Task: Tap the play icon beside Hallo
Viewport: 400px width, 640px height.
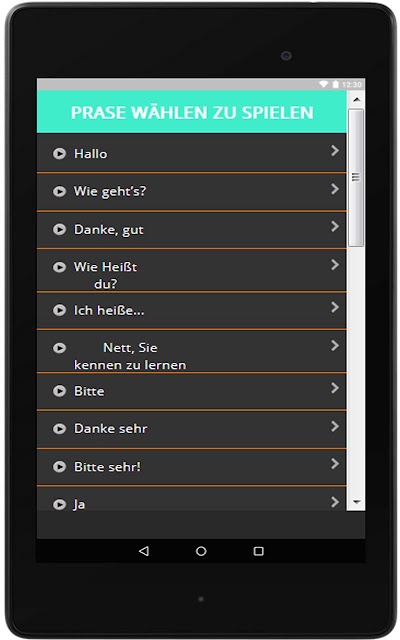Action: coord(60,153)
